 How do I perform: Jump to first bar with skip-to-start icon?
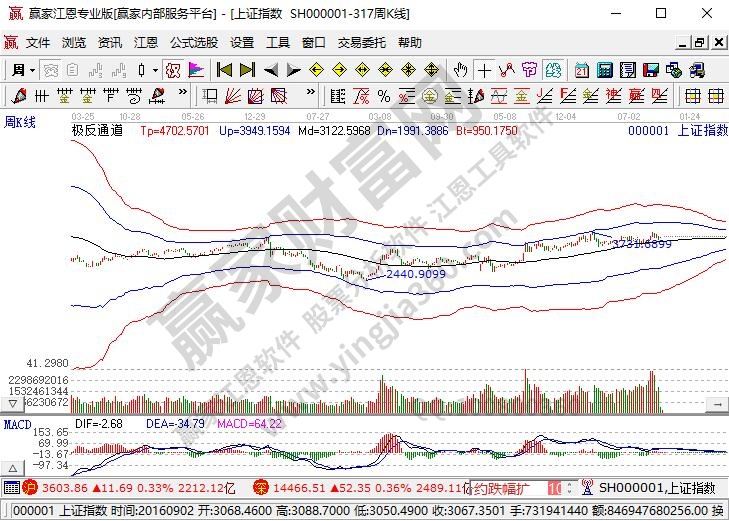[x=224, y=70]
